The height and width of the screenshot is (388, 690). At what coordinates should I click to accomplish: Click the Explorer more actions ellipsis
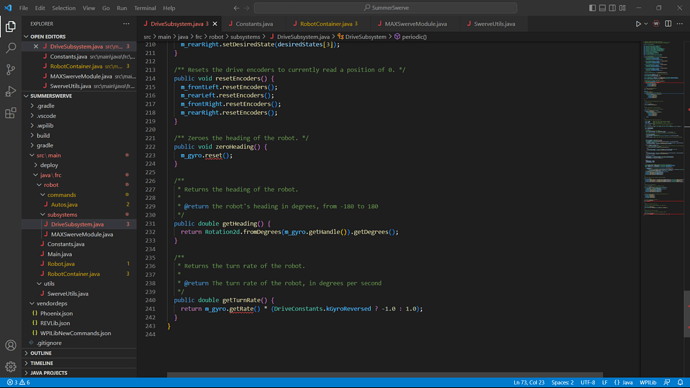(126, 24)
